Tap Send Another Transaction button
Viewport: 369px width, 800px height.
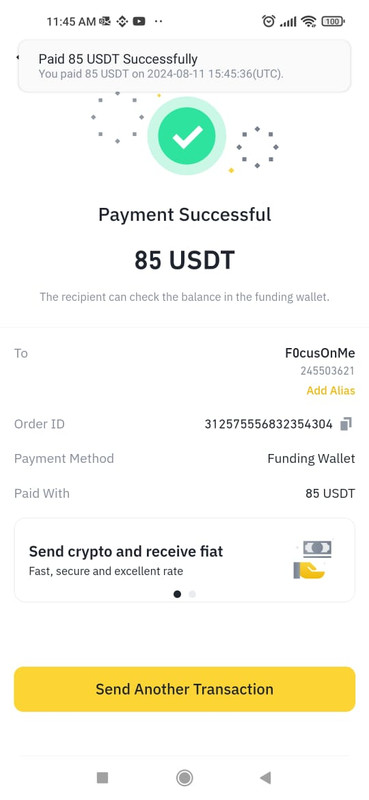(x=184, y=689)
